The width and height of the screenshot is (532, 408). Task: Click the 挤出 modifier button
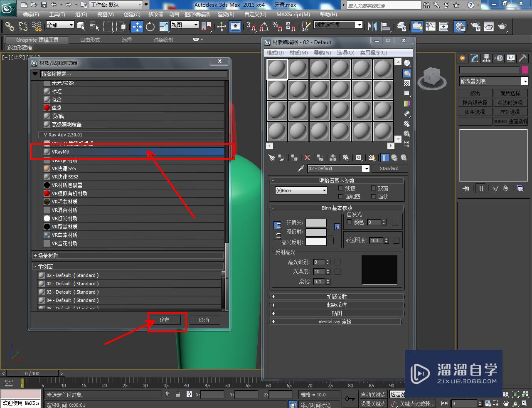pos(475,94)
